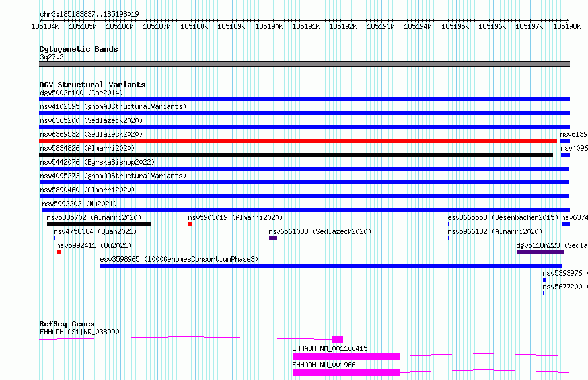Click the 185190k position on the ruler
Screen dimensions: 588x380
(x=269, y=26)
